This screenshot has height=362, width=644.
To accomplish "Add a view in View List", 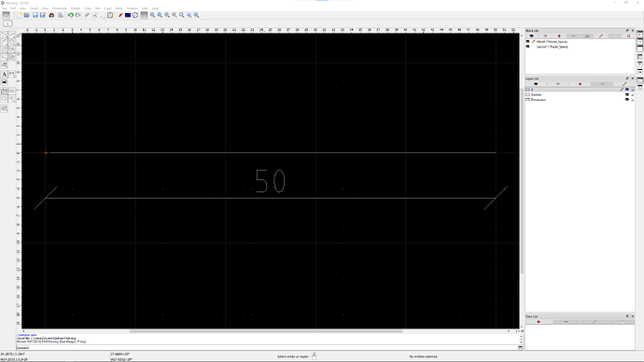I will [x=538, y=322].
